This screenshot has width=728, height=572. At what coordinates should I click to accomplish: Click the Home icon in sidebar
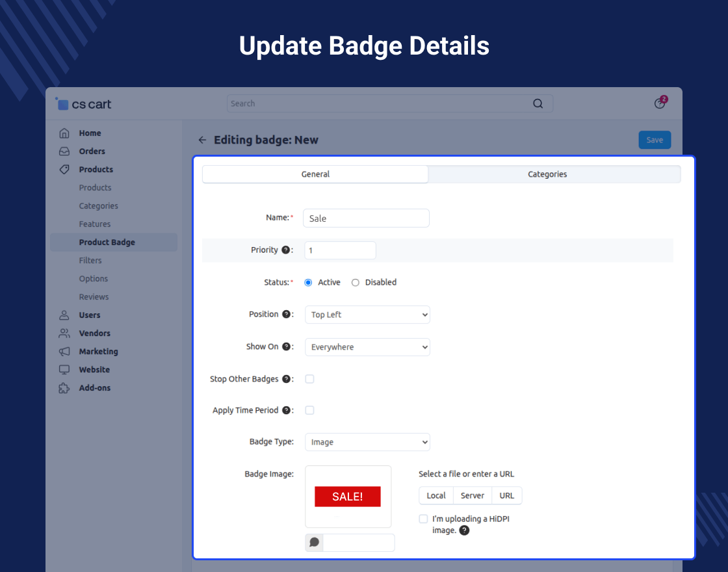[x=64, y=133]
